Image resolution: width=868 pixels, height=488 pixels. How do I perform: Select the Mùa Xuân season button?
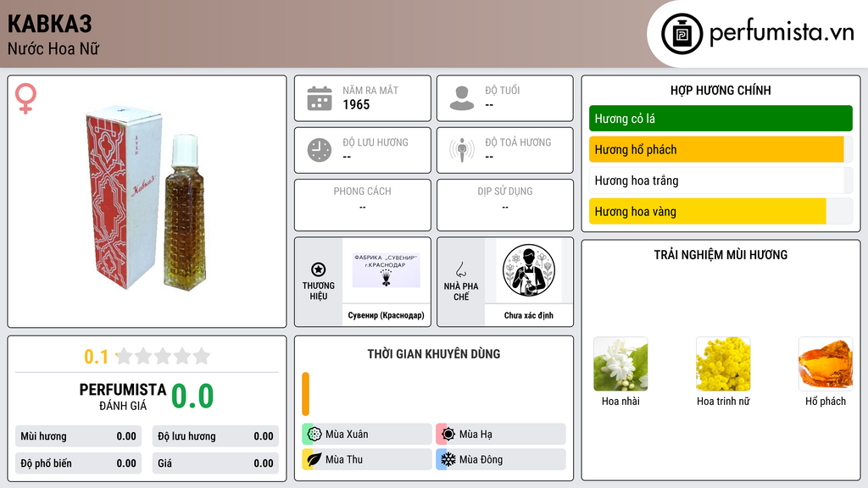(x=367, y=435)
